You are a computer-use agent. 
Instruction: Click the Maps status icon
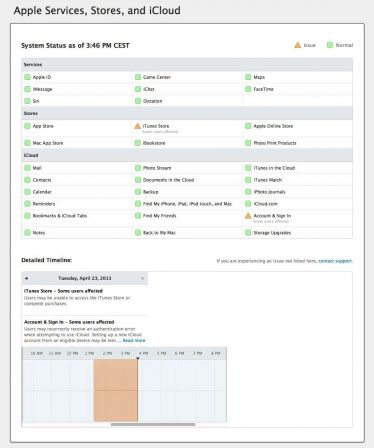tap(248, 77)
